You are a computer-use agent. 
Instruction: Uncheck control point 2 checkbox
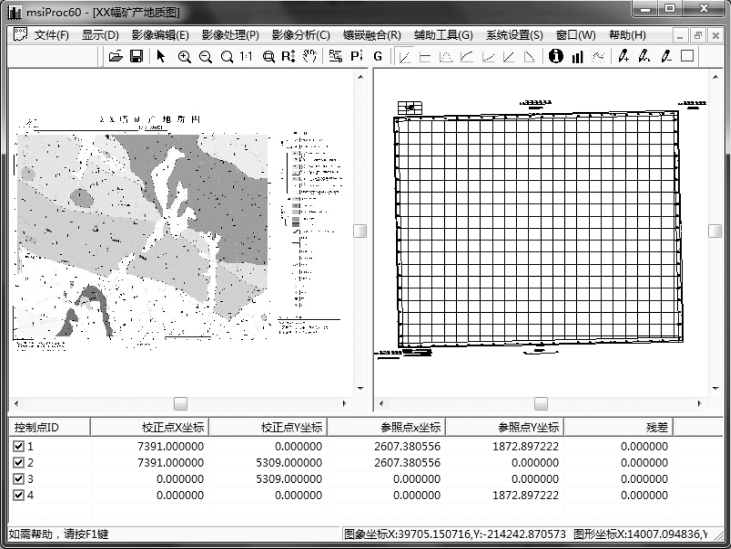18,462
